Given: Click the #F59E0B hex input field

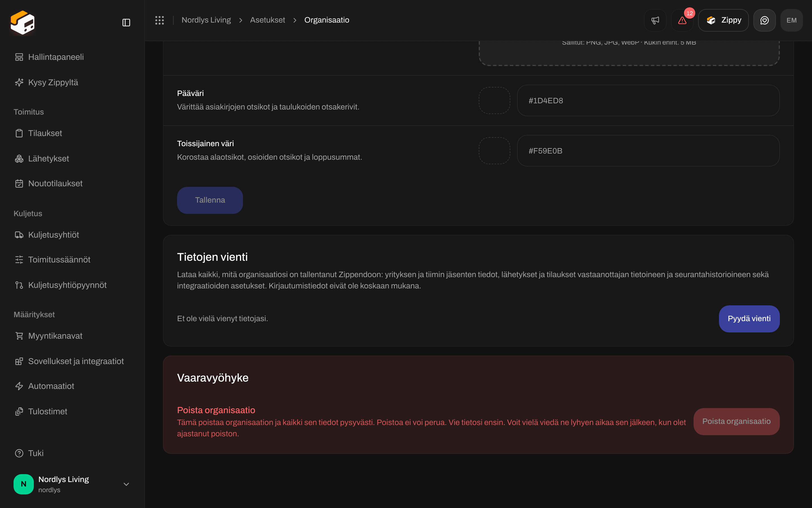Looking at the screenshot, I should (x=648, y=151).
